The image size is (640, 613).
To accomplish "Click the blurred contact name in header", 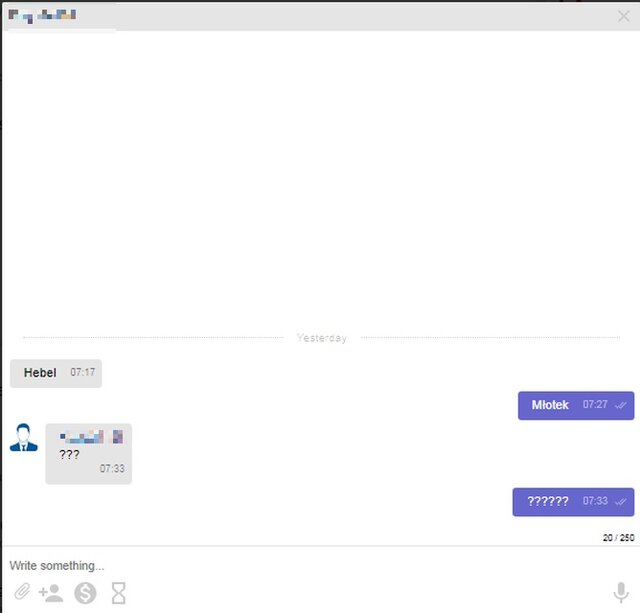I will (x=43, y=16).
